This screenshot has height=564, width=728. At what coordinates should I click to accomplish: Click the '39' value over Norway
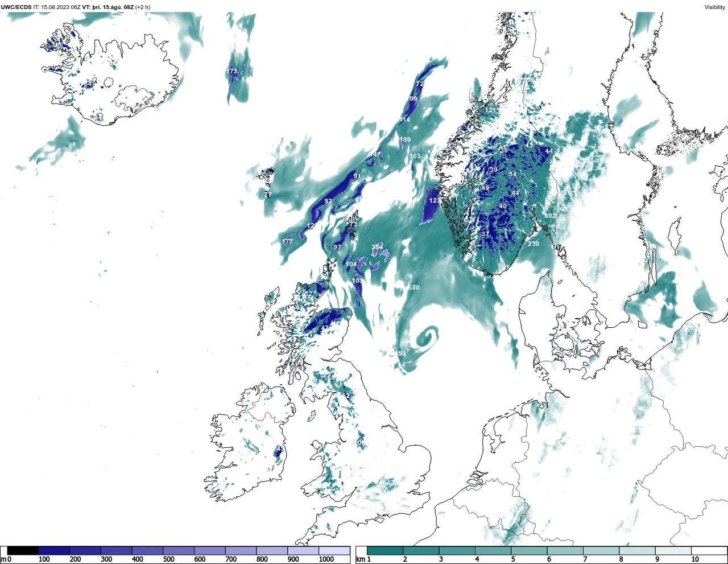coord(494,170)
